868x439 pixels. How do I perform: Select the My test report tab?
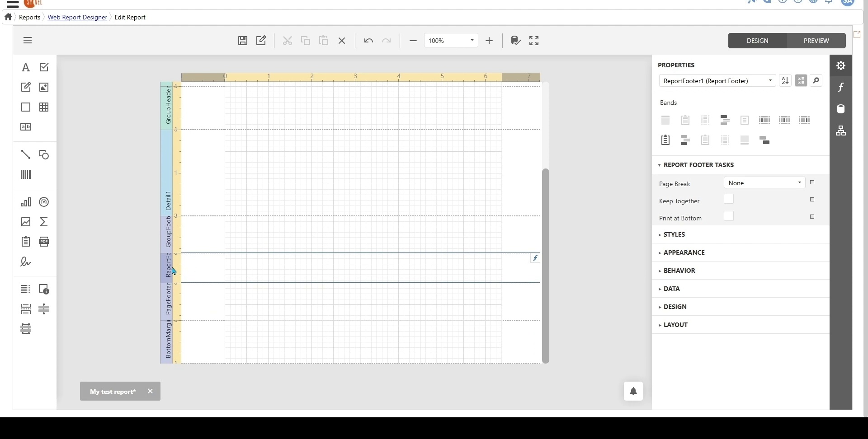(113, 392)
